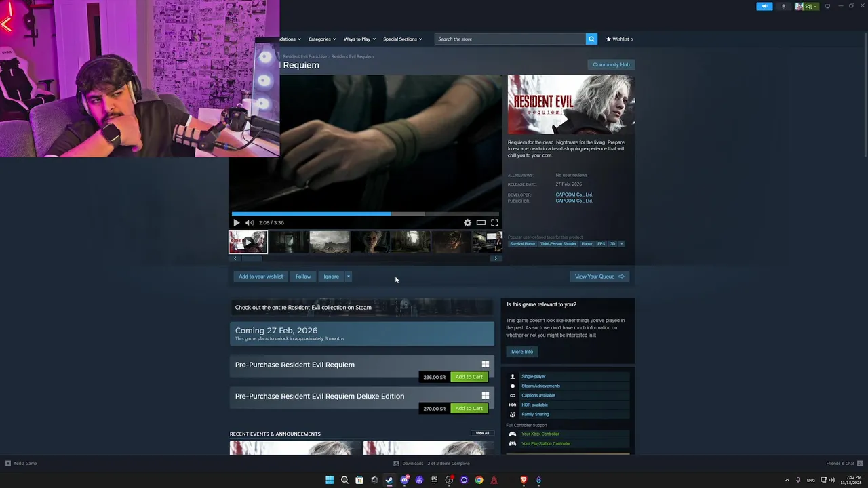The width and height of the screenshot is (868, 488).
Task: Click the ENG language indicator
Action: [x=811, y=480]
